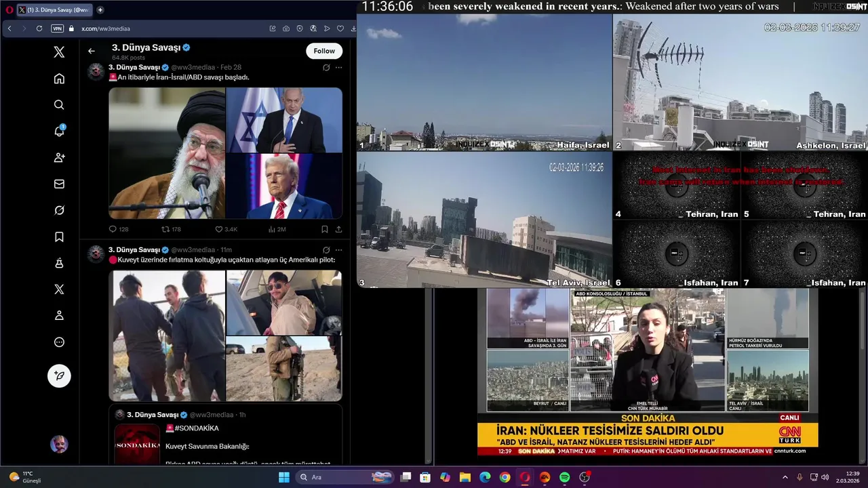Open Opera downloads icon

[353, 28]
